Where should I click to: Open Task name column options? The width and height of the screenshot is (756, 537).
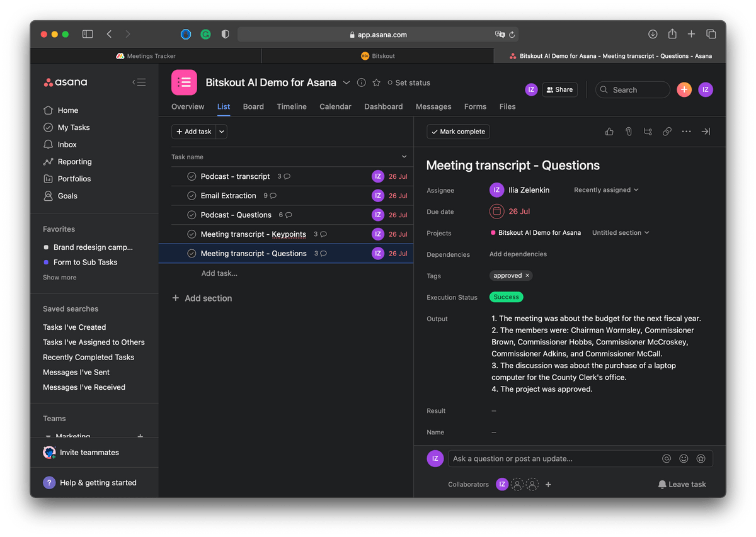tap(404, 157)
